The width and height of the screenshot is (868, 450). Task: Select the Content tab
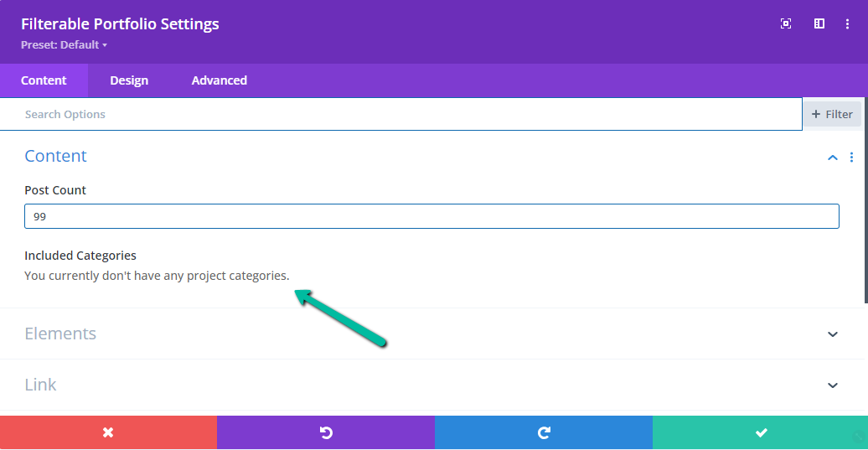[44, 80]
